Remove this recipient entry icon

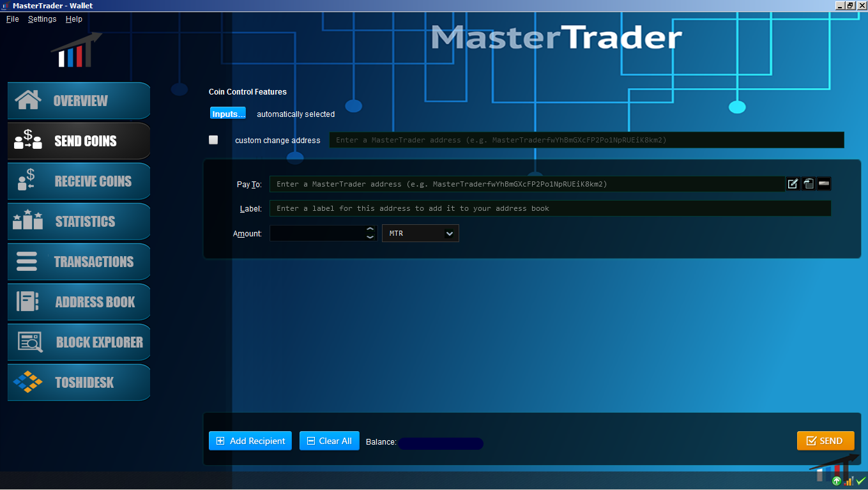coord(824,184)
